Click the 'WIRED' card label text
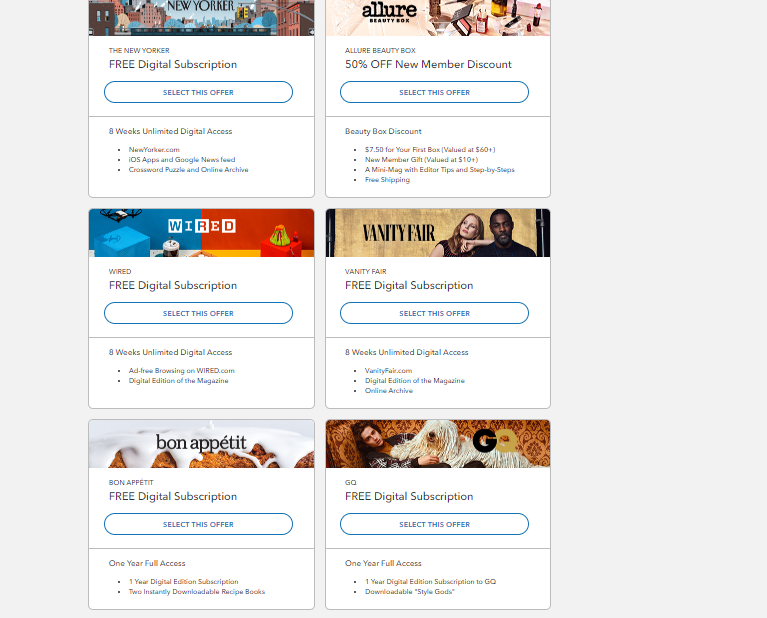Viewport: 767px width, 618px height. point(120,272)
